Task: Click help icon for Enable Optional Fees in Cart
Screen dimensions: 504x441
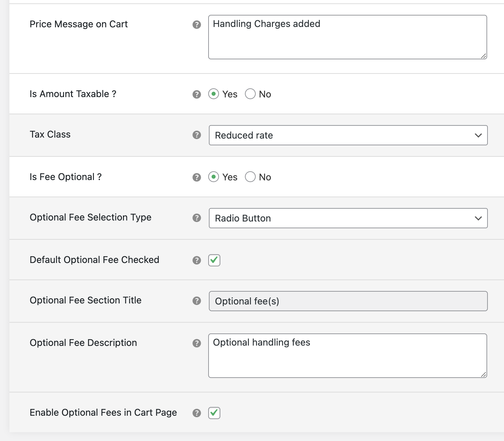Action: point(197,413)
